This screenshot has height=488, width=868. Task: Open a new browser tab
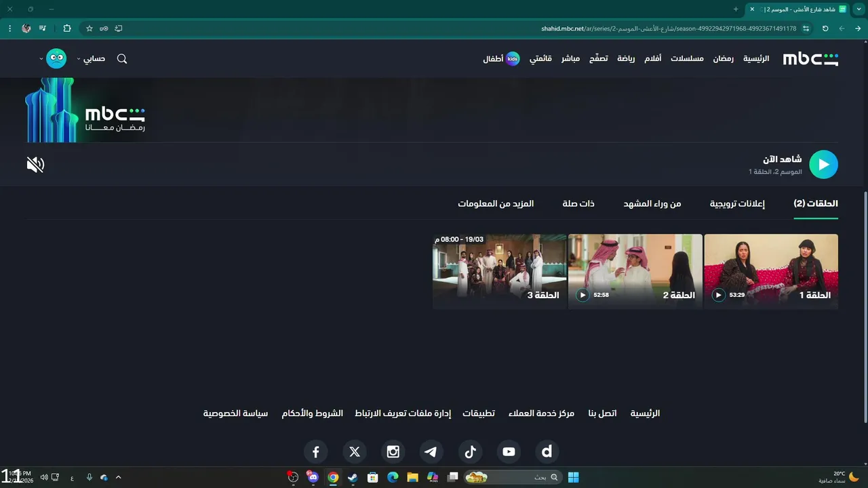coord(736,9)
